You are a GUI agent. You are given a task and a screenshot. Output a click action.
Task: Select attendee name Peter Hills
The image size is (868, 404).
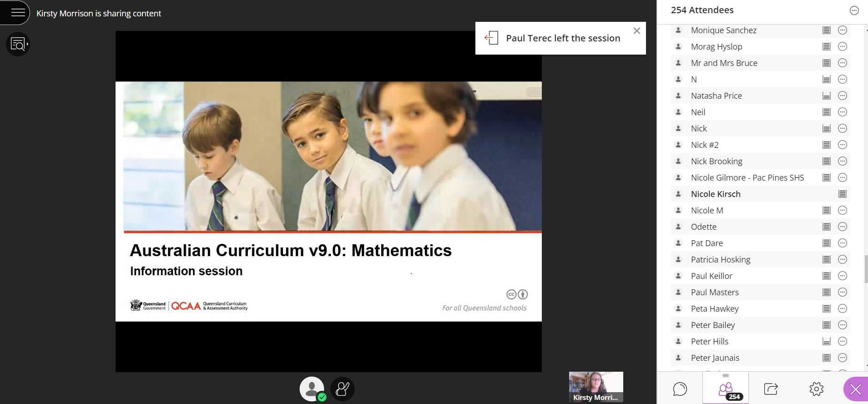point(710,341)
